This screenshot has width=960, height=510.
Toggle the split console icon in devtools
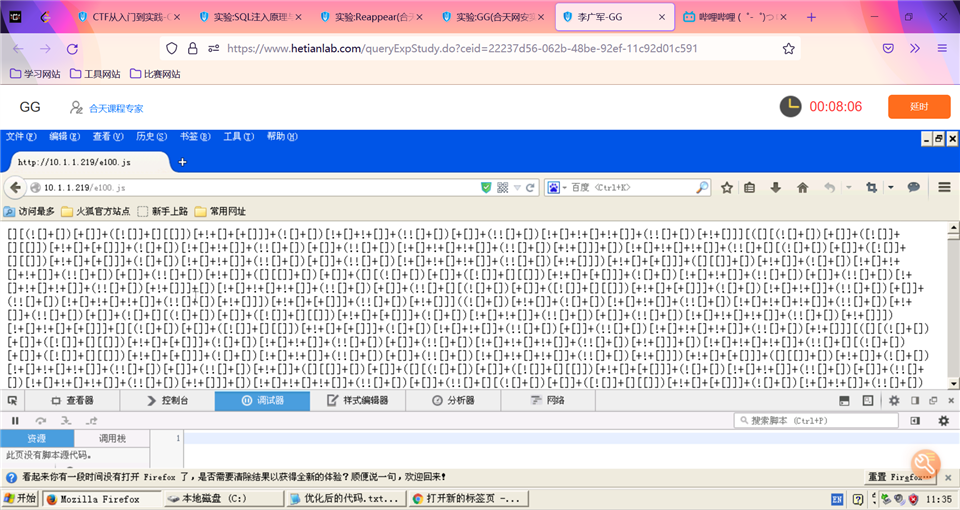point(844,400)
